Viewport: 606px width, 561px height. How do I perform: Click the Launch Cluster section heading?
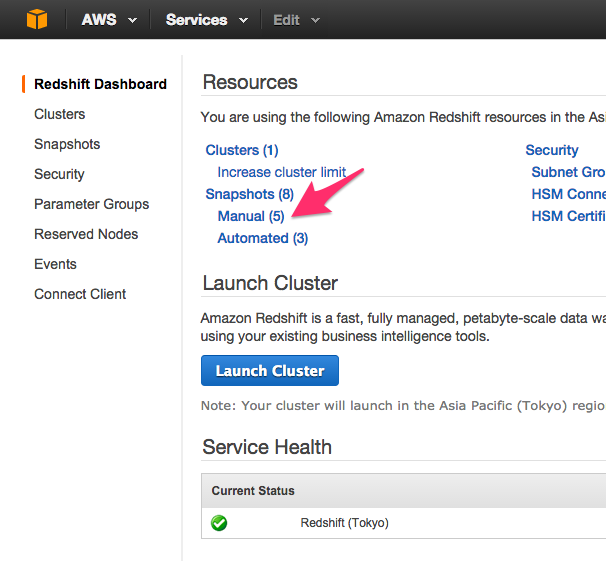[270, 283]
